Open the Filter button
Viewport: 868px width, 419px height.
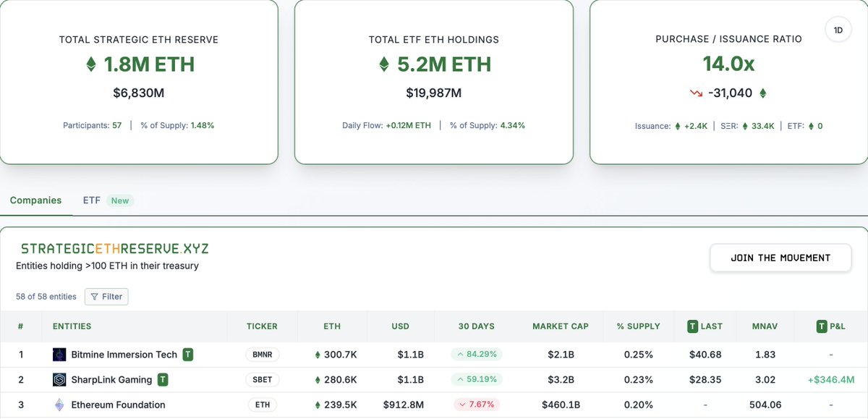point(107,297)
